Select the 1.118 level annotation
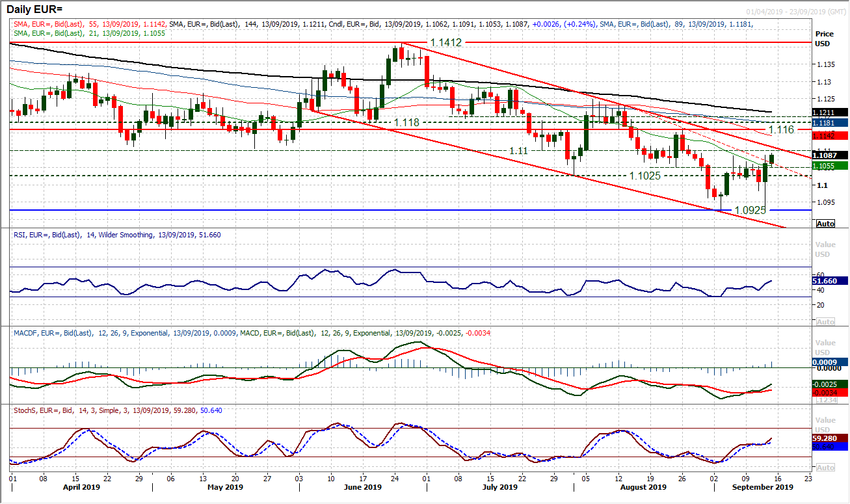The image size is (850, 504). [406, 122]
